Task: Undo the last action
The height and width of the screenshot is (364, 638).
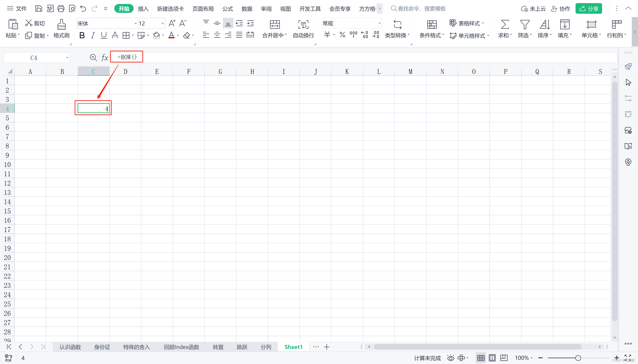Action: pyautogui.click(x=83, y=8)
